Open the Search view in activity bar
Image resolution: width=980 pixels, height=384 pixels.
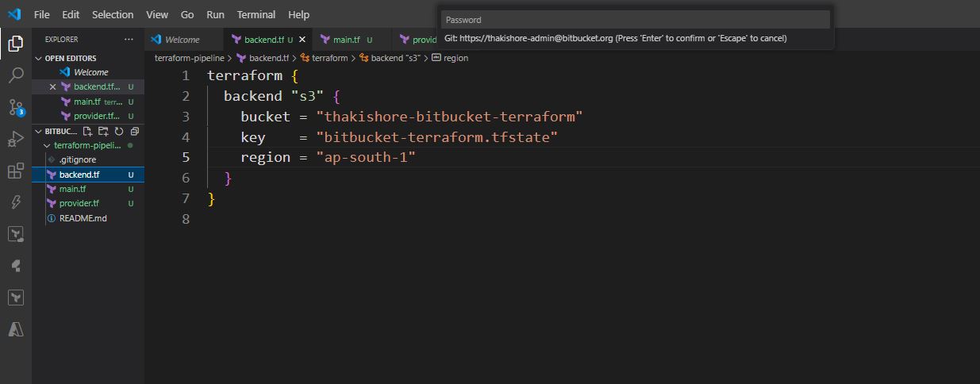pyautogui.click(x=15, y=75)
